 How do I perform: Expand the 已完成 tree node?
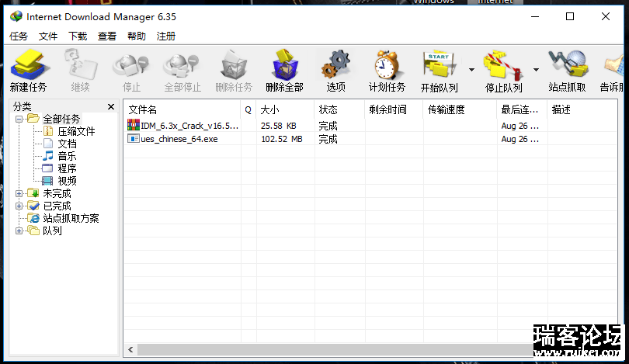[19, 206]
